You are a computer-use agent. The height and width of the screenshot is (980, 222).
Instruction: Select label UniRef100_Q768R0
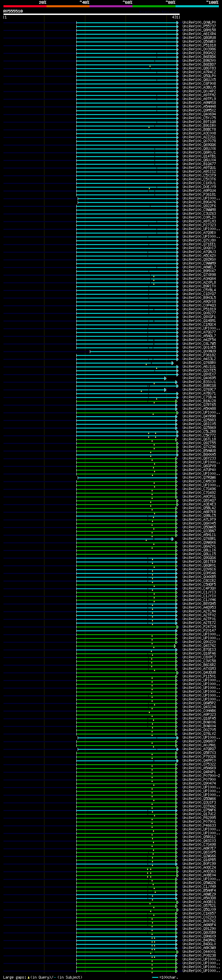199,363
